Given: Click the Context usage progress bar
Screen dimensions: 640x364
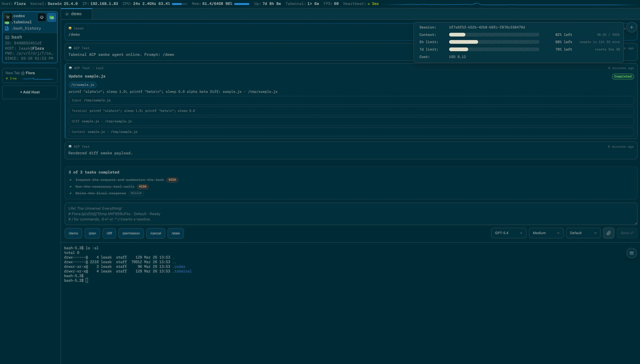Looking at the screenshot, I should tap(494, 35).
